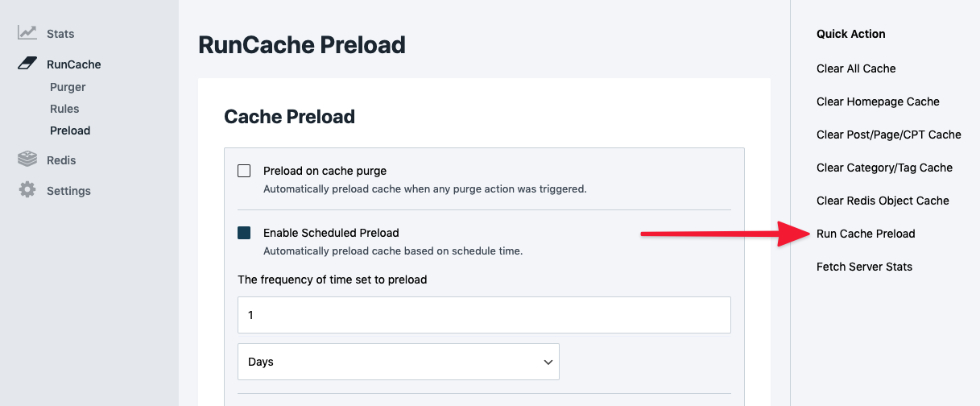
Task: Open the Stats menu
Action: [60, 34]
